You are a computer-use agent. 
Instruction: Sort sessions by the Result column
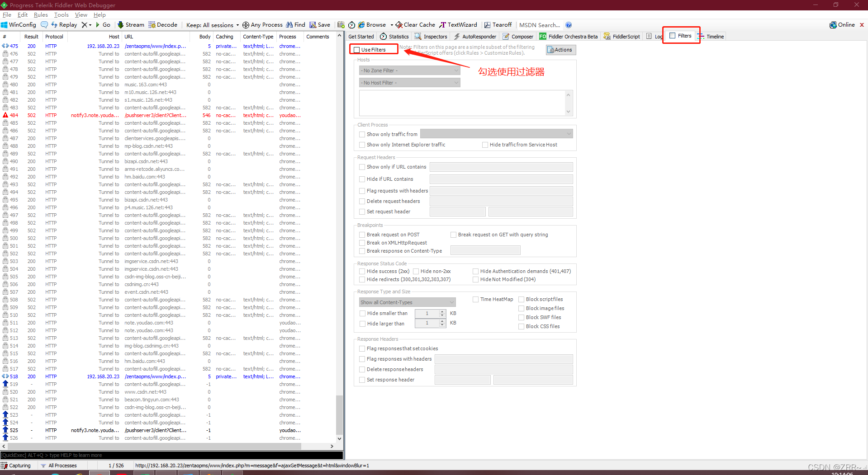(x=31, y=37)
